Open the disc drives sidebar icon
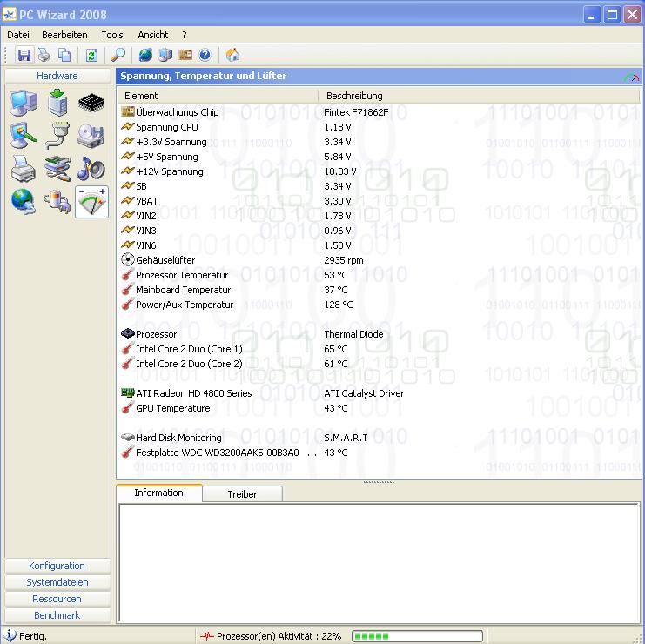The image size is (645, 644). 91,135
